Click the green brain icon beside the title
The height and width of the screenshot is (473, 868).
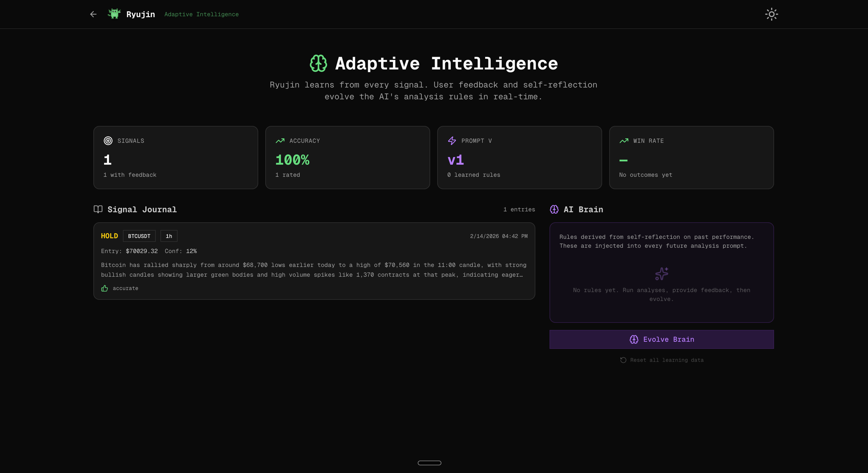point(318,63)
